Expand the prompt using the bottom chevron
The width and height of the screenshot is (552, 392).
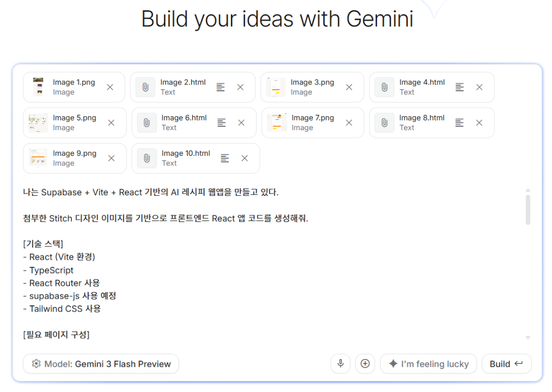click(x=527, y=337)
